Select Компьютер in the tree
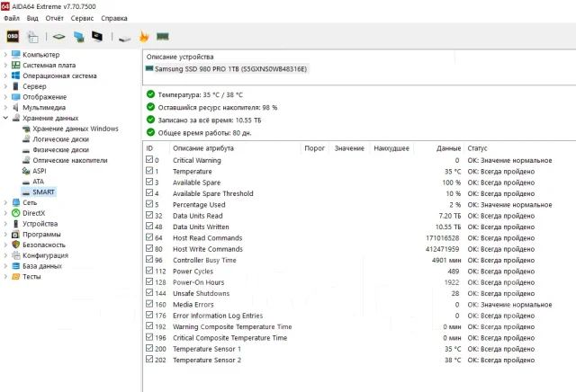Viewport: 576px width, 392px height. [x=40, y=55]
